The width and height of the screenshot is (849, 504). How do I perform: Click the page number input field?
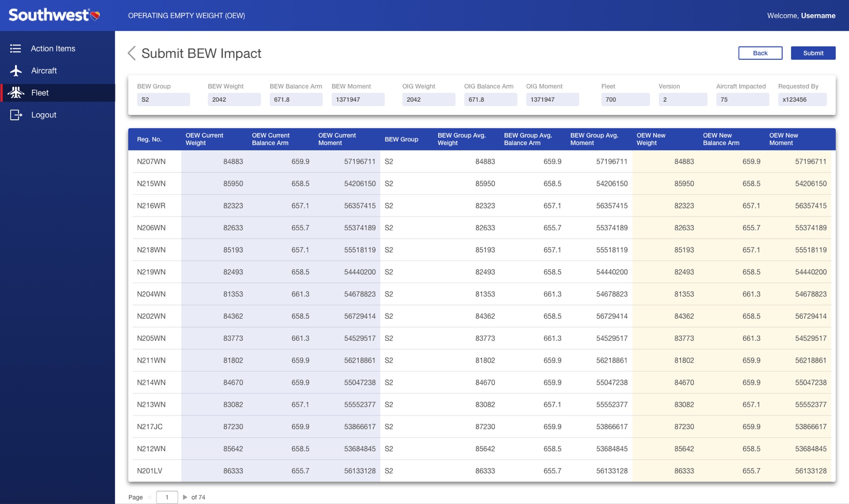pyautogui.click(x=167, y=497)
